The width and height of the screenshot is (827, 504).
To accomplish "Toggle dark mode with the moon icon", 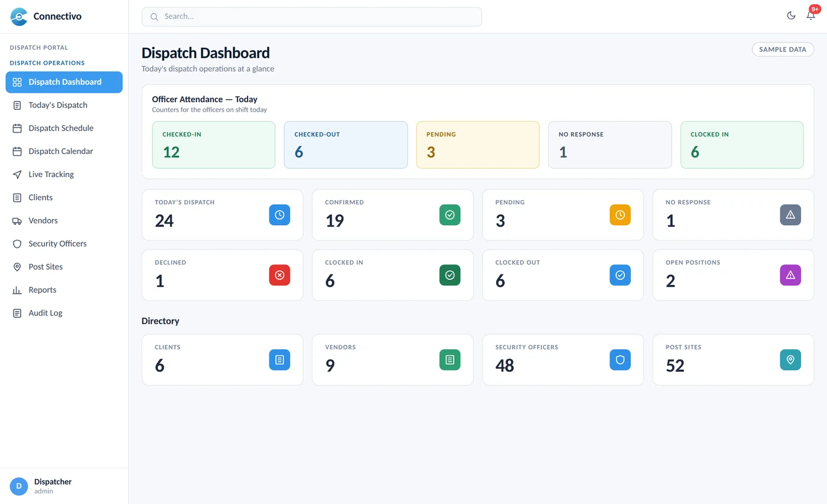I will tap(791, 15).
